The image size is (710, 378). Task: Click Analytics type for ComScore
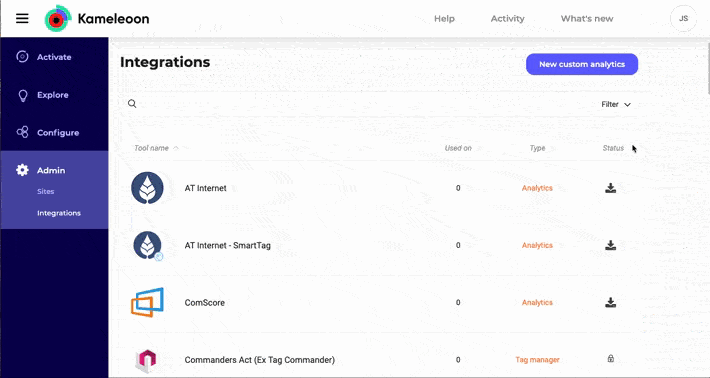click(537, 302)
